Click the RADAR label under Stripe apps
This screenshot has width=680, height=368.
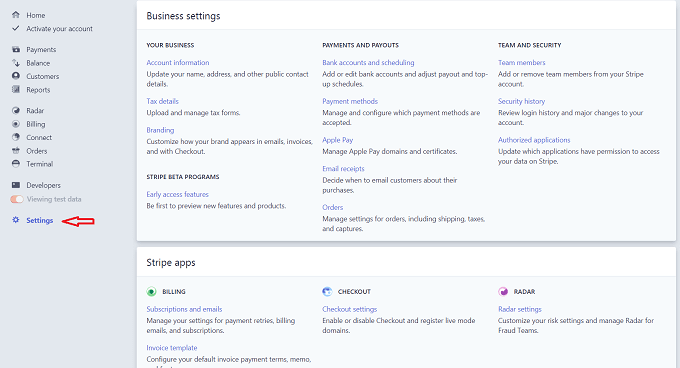tap(524, 292)
